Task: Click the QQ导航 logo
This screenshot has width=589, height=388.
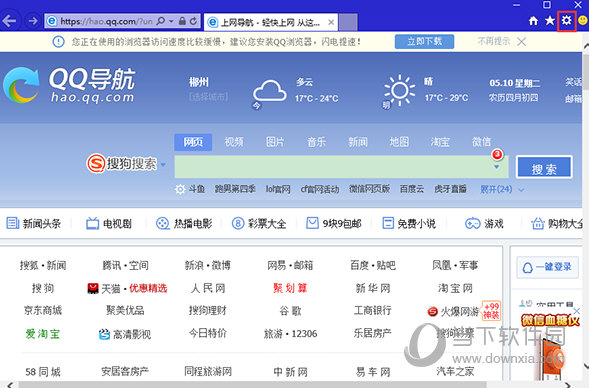Action: click(x=69, y=85)
